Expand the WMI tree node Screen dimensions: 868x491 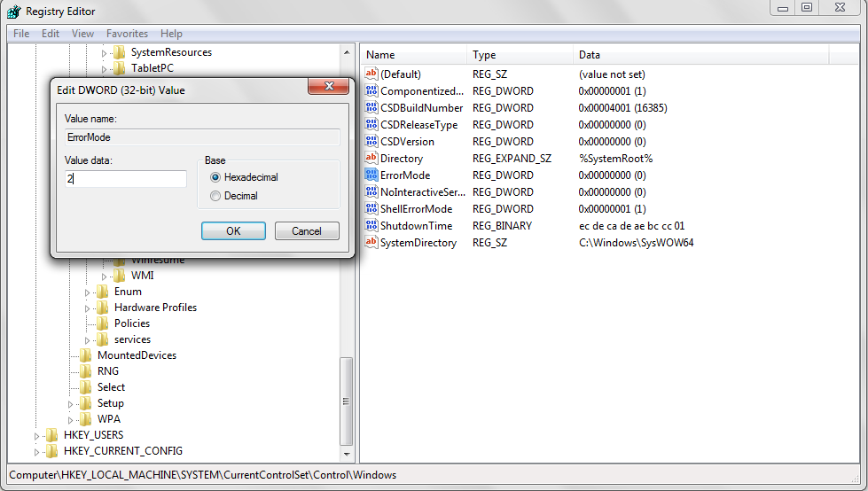pyautogui.click(x=104, y=277)
